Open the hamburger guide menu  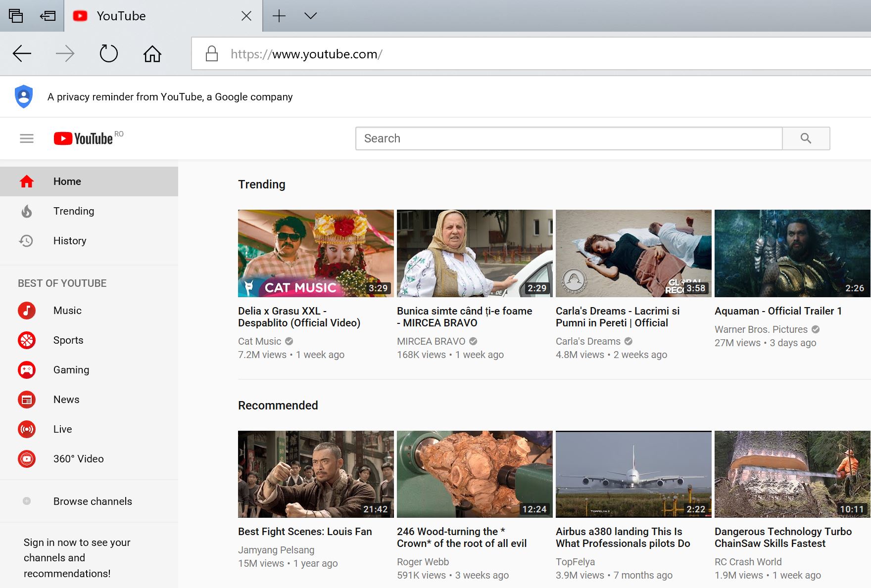(27, 138)
